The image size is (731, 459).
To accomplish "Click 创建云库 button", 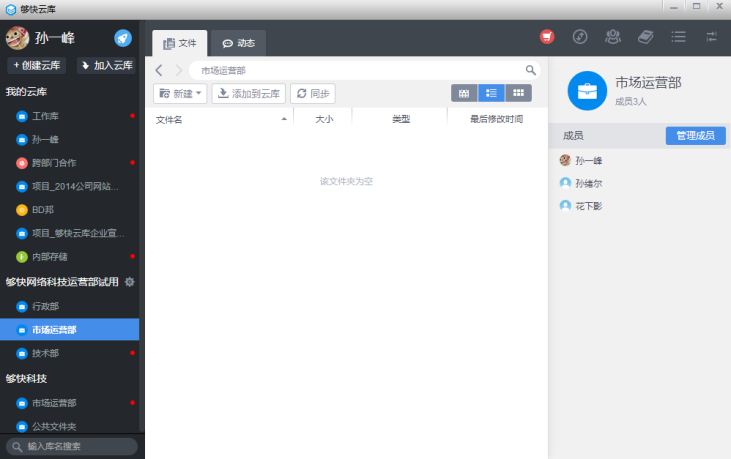I will click(36, 66).
